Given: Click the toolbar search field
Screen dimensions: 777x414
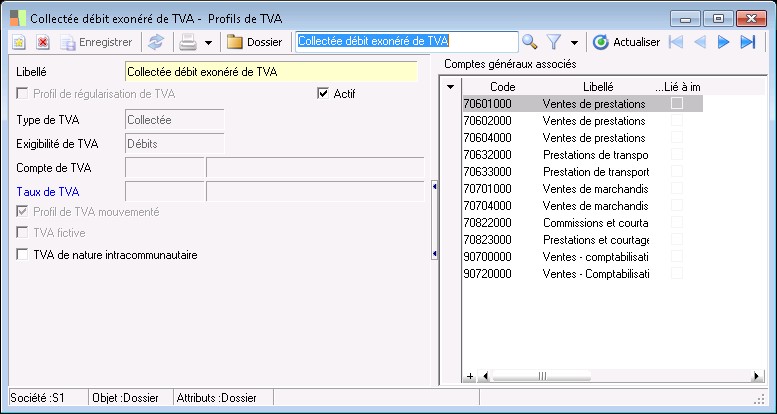Looking at the screenshot, I should [407, 42].
